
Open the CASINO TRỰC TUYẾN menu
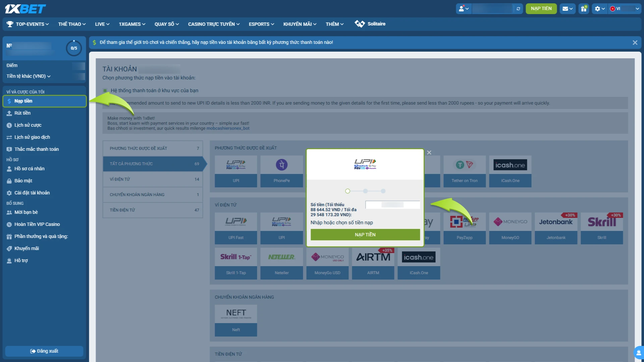tap(214, 24)
